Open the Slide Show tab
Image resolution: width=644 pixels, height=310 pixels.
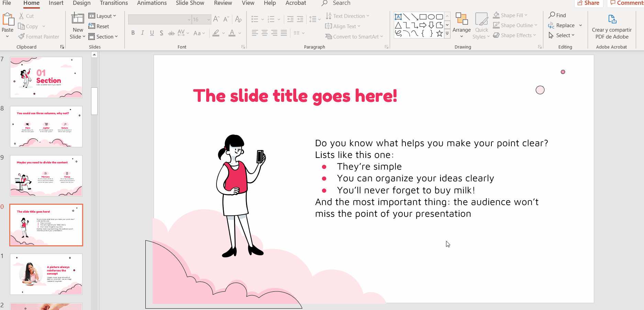coord(190,3)
